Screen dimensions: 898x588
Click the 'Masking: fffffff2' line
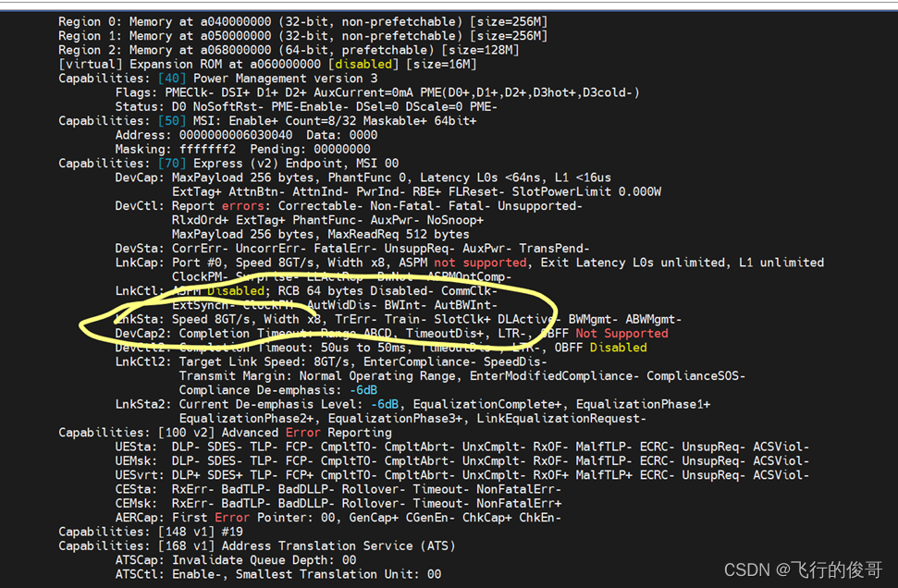[243, 150]
